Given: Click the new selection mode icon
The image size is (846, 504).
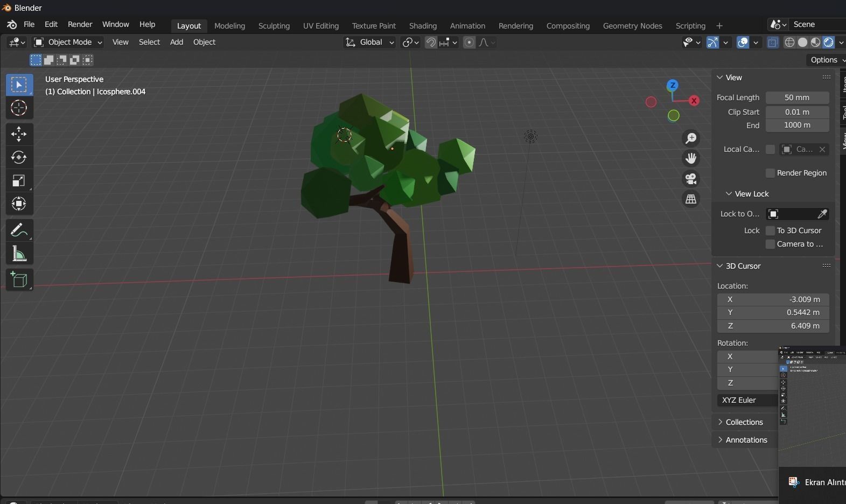Looking at the screenshot, I should [36, 60].
